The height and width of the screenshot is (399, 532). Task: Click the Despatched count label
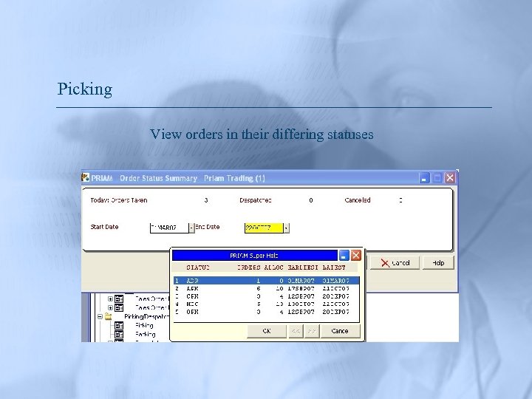(x=255, y=200)
